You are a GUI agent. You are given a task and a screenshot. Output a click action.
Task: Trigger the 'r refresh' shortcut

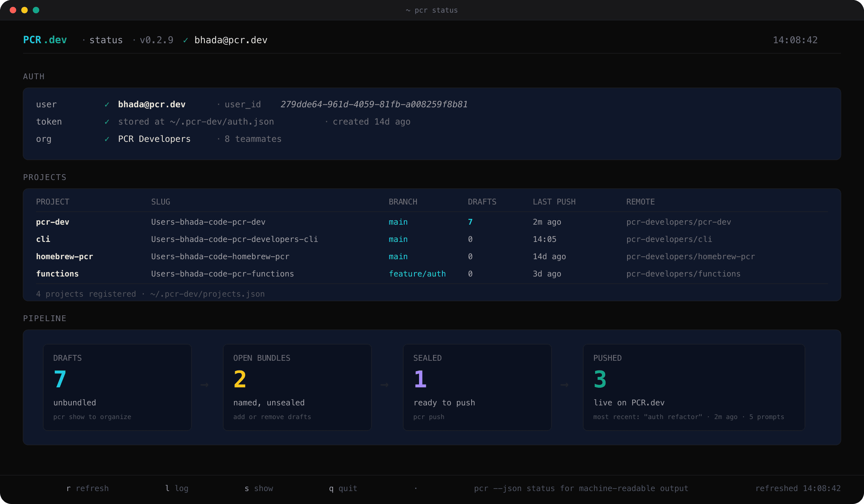coord(87,489)
